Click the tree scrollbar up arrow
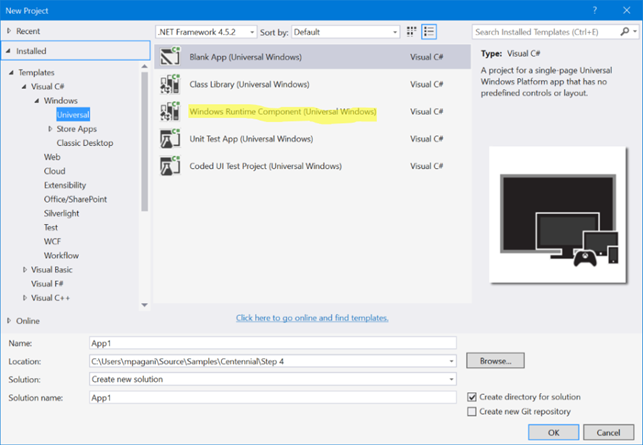This screenshot has height=445, width=643. coord(144,66)
